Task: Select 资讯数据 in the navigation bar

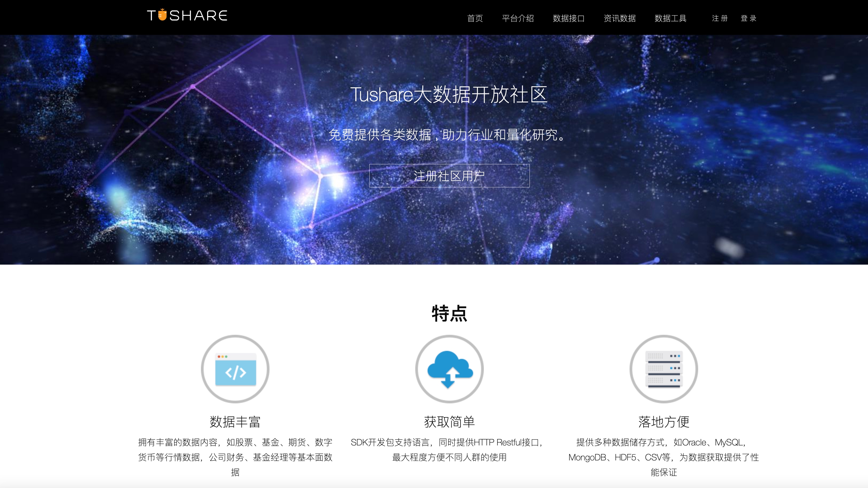Action: (620, 18)
